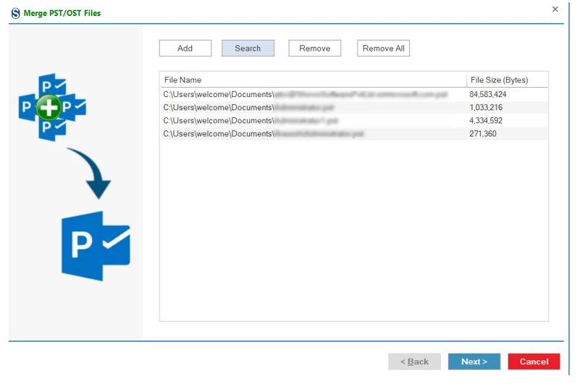Select the file row sized 84,583,424
The width and height of the screenshot is (588, 389).
[x=354, y=94]
